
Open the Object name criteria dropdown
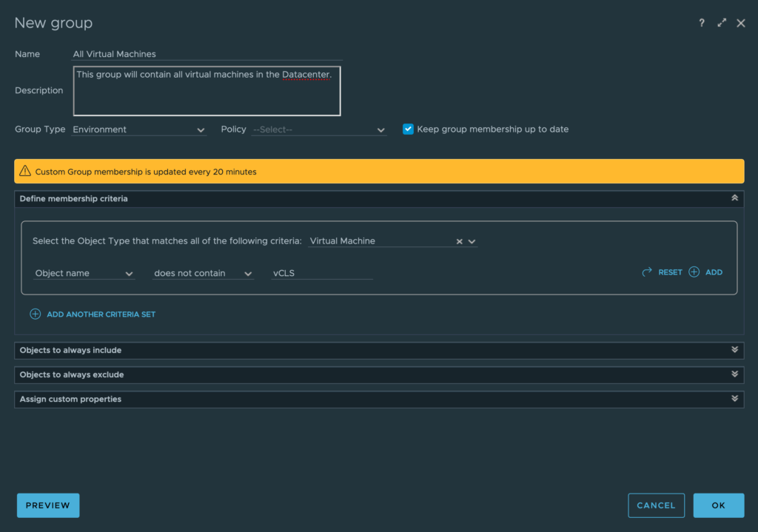(84, 273)
